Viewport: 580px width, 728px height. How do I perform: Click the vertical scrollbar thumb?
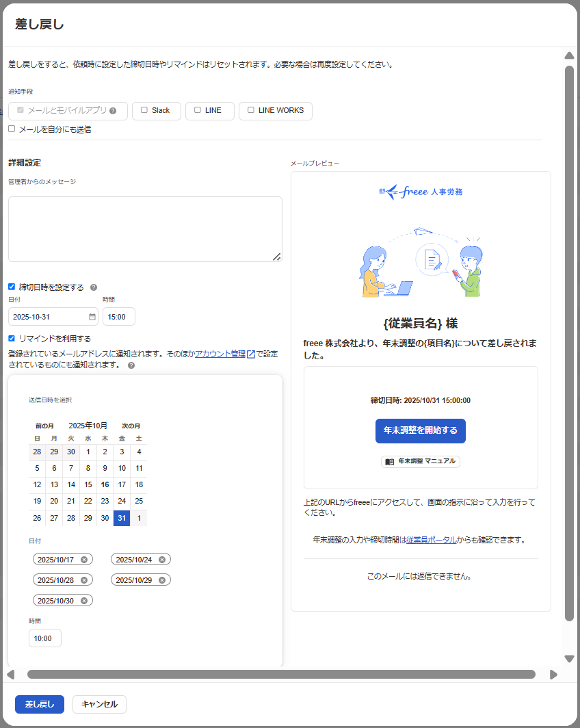click(569, 343)
